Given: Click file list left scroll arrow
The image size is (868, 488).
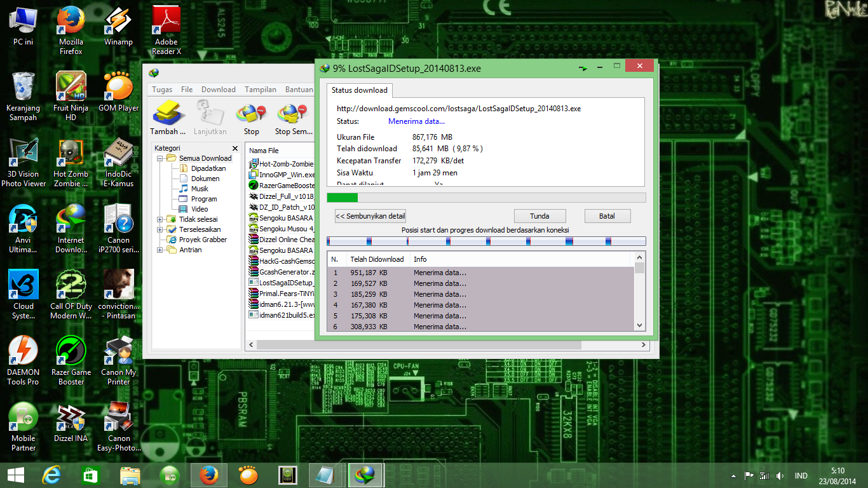Looking at the screenshot, I should click(x=251, y=345).
